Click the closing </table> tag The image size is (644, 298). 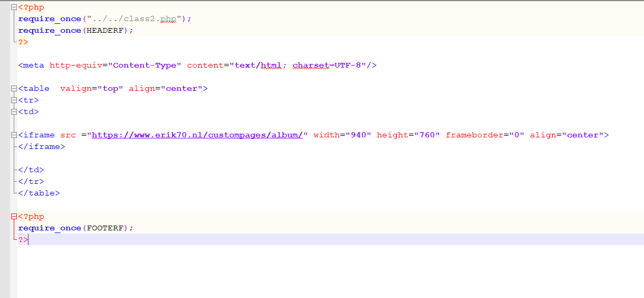coord(39,193)
